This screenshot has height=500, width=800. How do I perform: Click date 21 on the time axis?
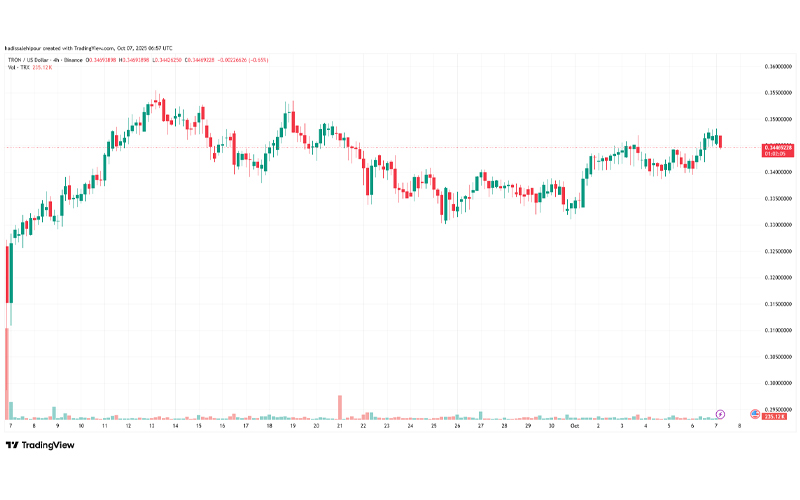[340, 426]
